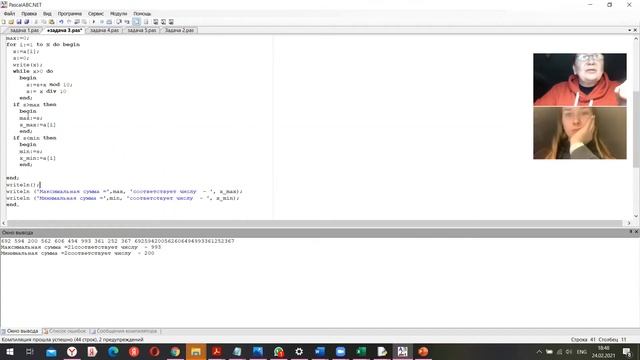
Task: Click the system clock showing 24.02.2021
Action: (604, 351)
